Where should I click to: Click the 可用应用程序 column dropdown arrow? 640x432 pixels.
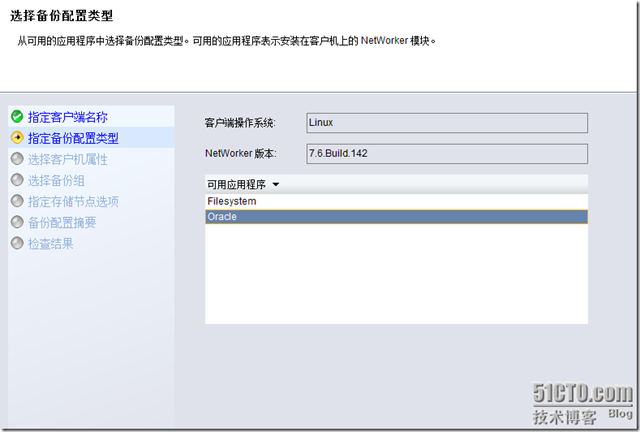point(276,185)
